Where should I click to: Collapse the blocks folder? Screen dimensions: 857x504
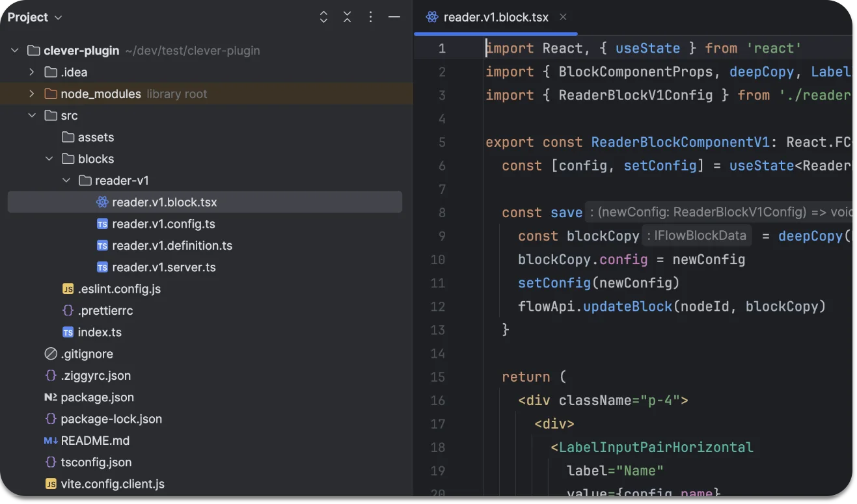pos(49,159)
